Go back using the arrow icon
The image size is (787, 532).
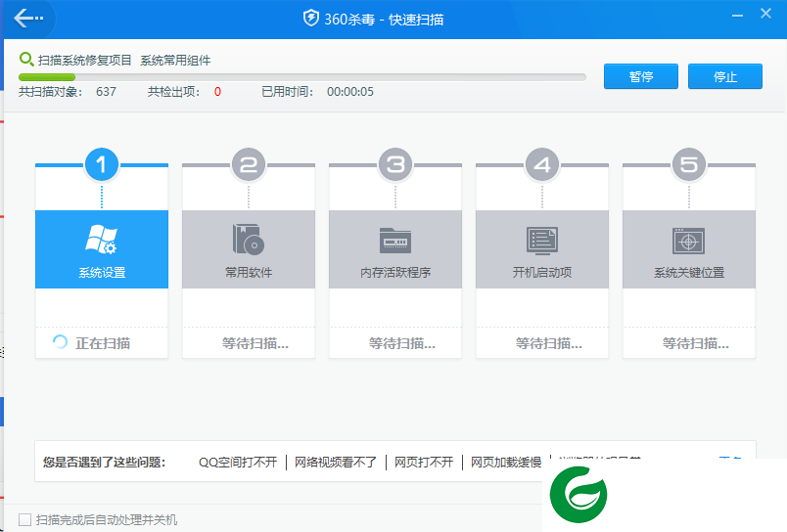(28, 19)
